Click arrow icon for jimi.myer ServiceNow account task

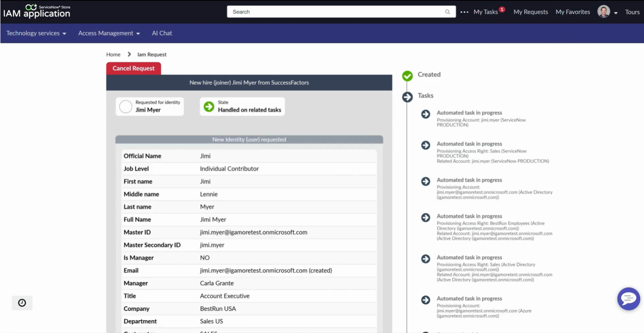click(426, 114)
